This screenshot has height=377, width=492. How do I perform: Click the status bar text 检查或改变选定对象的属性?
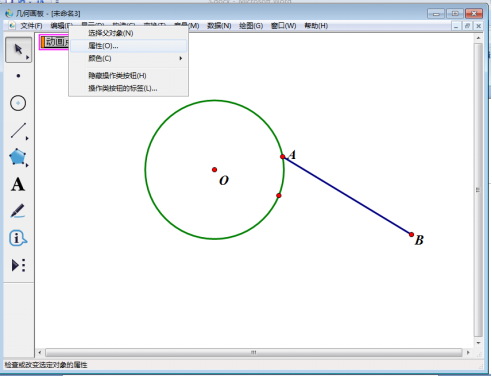pyautogui.click(x=46, y=365)
